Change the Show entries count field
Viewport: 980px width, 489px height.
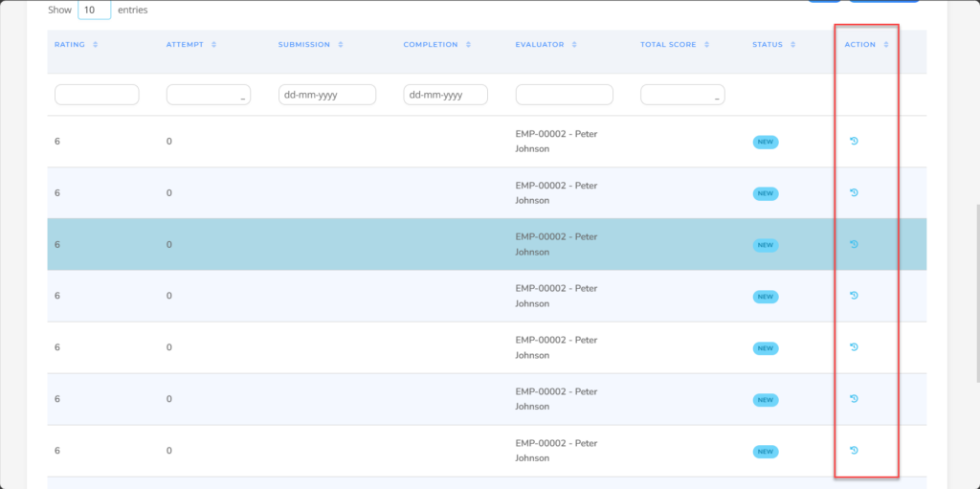coord(95,10)
